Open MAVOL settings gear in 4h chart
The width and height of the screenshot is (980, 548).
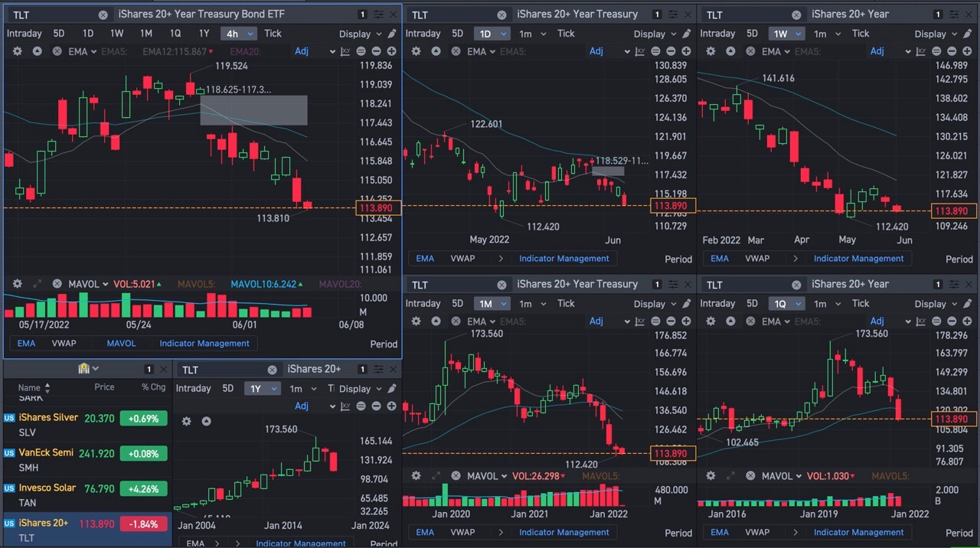tap(18, 284)
